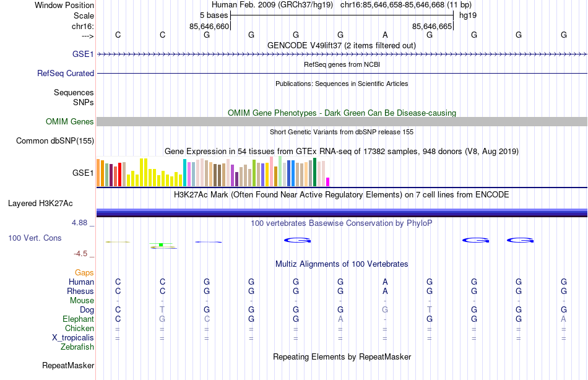Select the Sequences track label
The width and height of the screenshot is (588, 380).
pyautogui.click(x=74, y=92)
